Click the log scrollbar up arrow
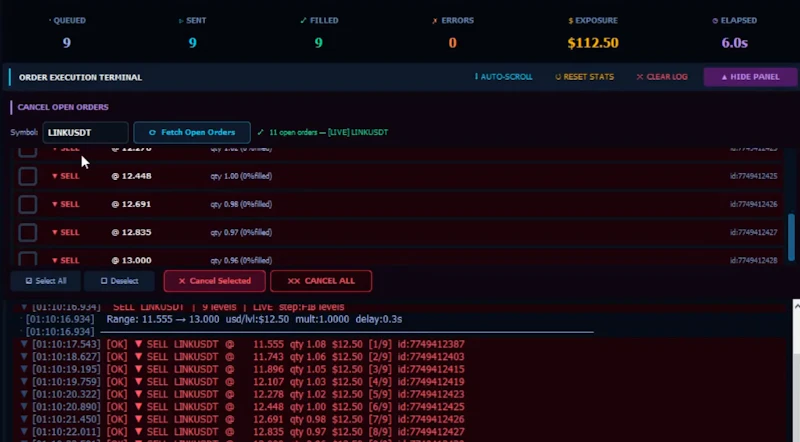 click(x=796, y=305)
